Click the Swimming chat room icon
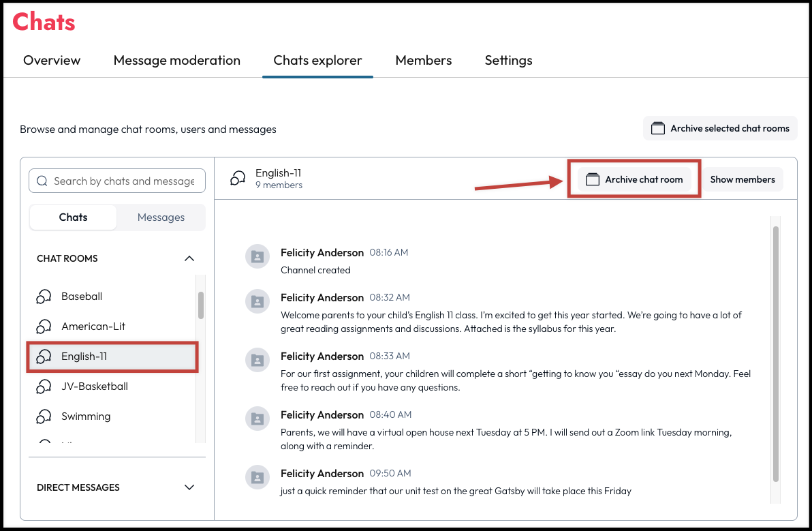 (x=44, y=416)
